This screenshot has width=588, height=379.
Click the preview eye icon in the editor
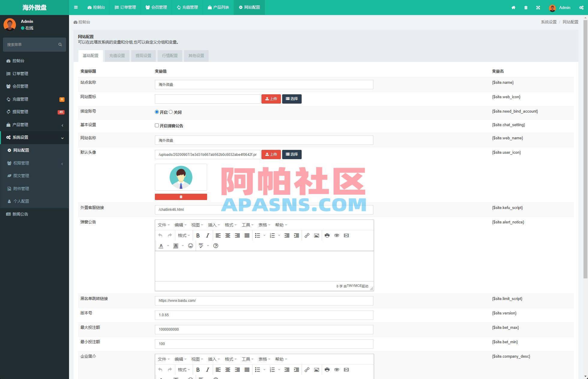(x=336, y=235)
